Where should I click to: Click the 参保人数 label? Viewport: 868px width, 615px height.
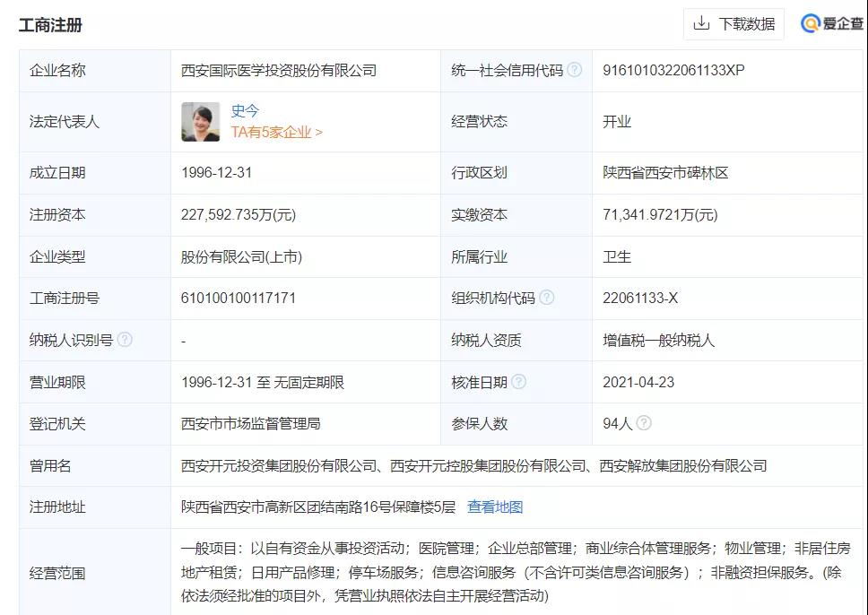[x=480, y=424]
